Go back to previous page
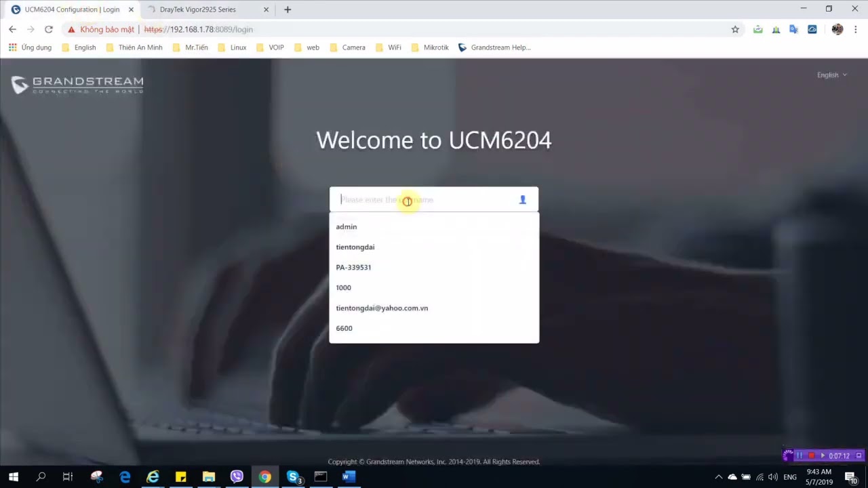 pyautogui.click(x=12, y=29)
